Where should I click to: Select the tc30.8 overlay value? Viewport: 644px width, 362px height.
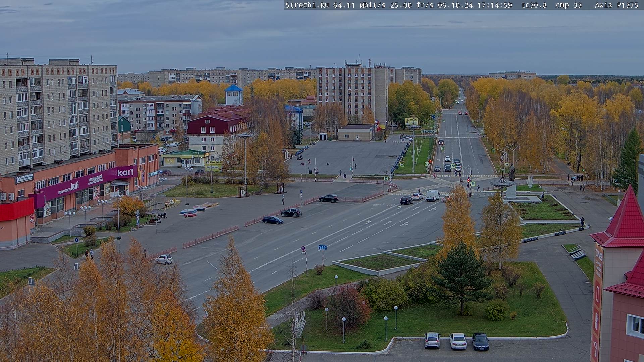(x=534, y=5)
